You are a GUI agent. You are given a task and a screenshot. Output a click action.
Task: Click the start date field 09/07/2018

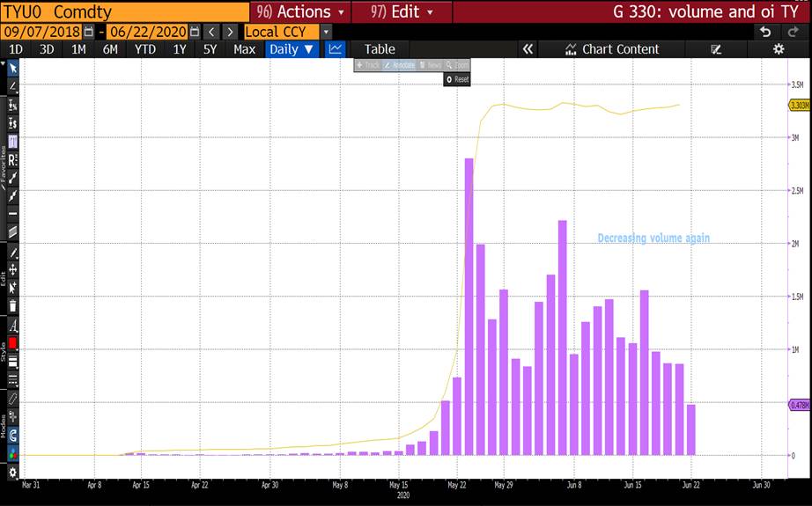click(42, 32)
